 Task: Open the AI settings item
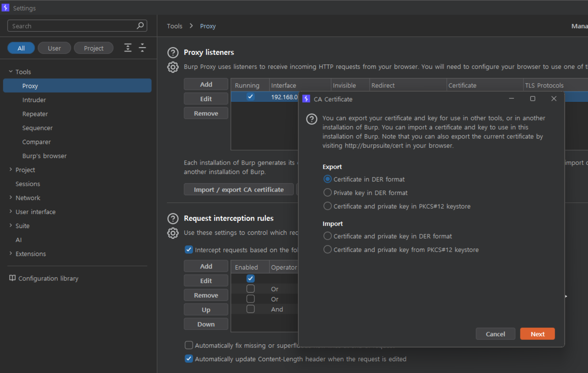[x=19, y=240]
